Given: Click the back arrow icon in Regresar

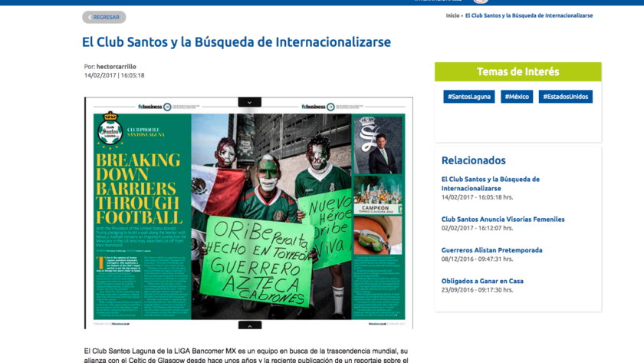Looking at the screenshot, I should tap(89, 17).
